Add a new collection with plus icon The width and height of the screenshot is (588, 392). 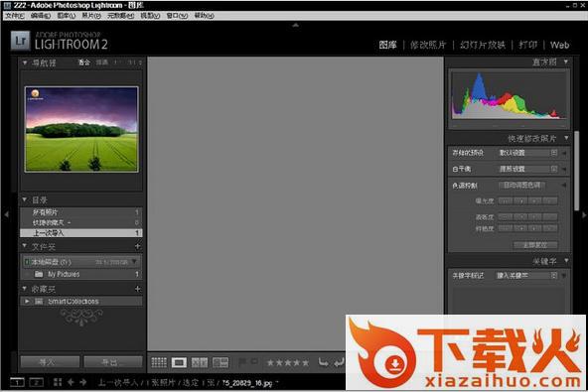138,289
